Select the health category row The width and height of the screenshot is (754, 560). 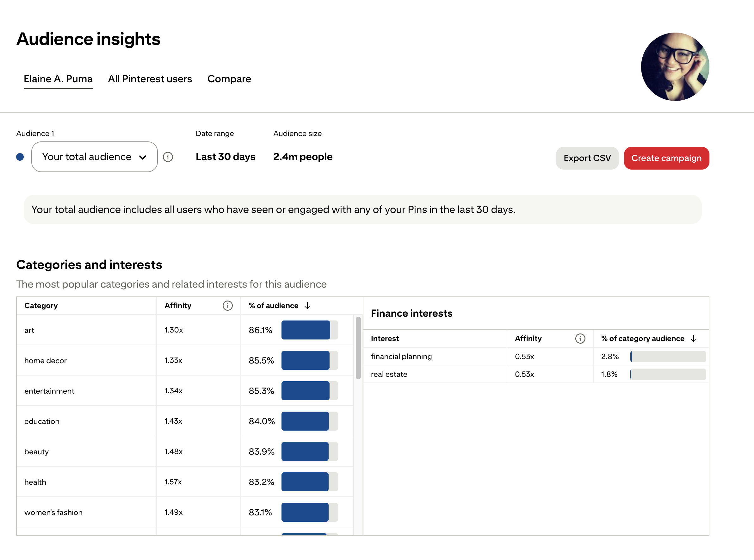tap(185, 482)
